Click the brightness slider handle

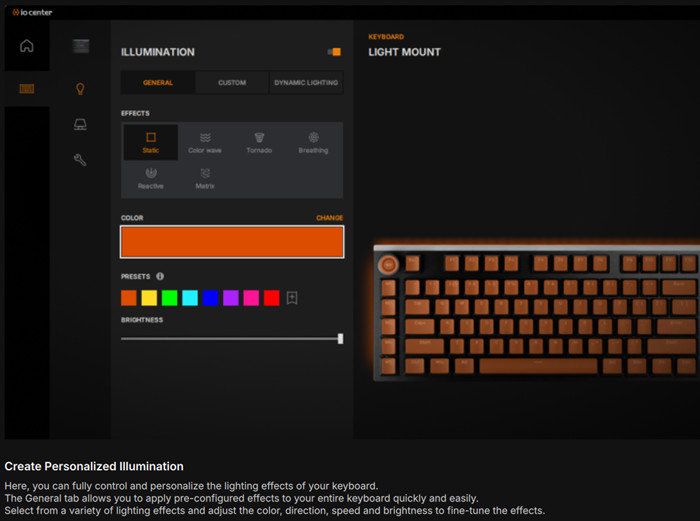341,338
